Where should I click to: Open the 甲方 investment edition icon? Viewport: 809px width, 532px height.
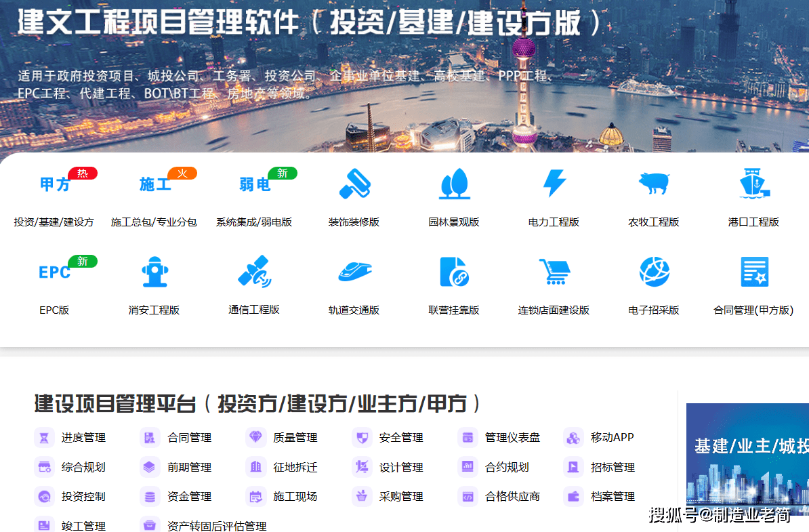(56, 184)
